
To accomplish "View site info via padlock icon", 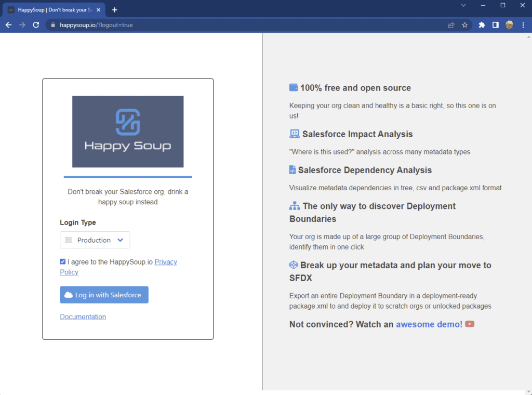I will pyautogui.click(x=53, y=25).
